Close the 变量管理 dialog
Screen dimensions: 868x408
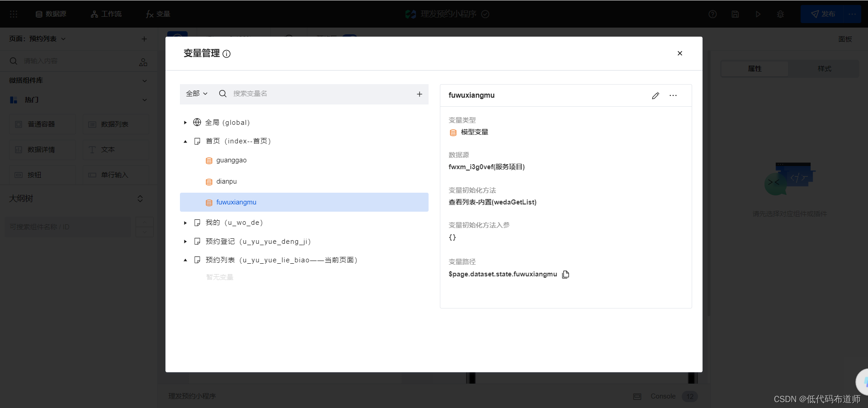[x=679, y=53]
